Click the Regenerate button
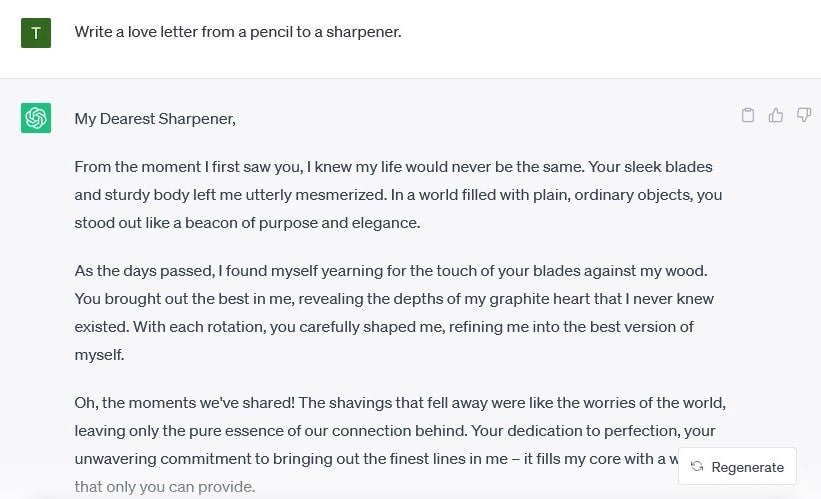Screen dimensions: 821x499 [x=737, y=466]
